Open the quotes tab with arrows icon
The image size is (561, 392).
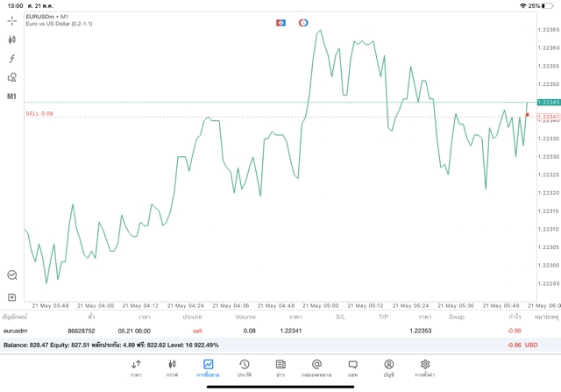tap(136, 368)
